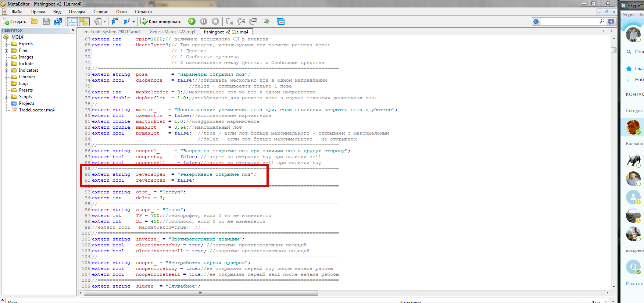The image size is (644, 303).
Task: Click the pause debugging icon
Action: 204,21
